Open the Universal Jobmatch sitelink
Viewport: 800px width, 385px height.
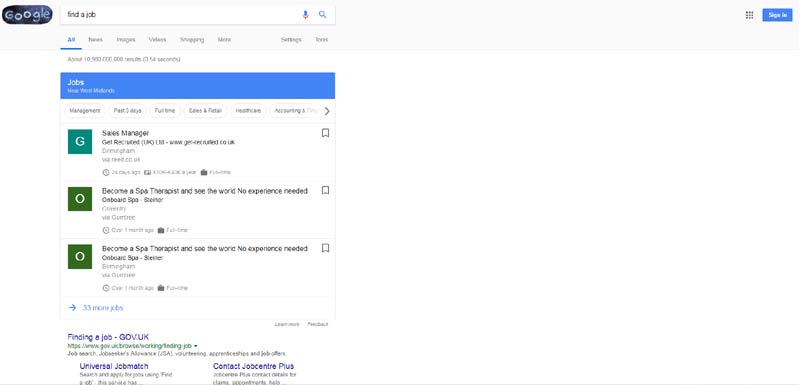(114, 366)
